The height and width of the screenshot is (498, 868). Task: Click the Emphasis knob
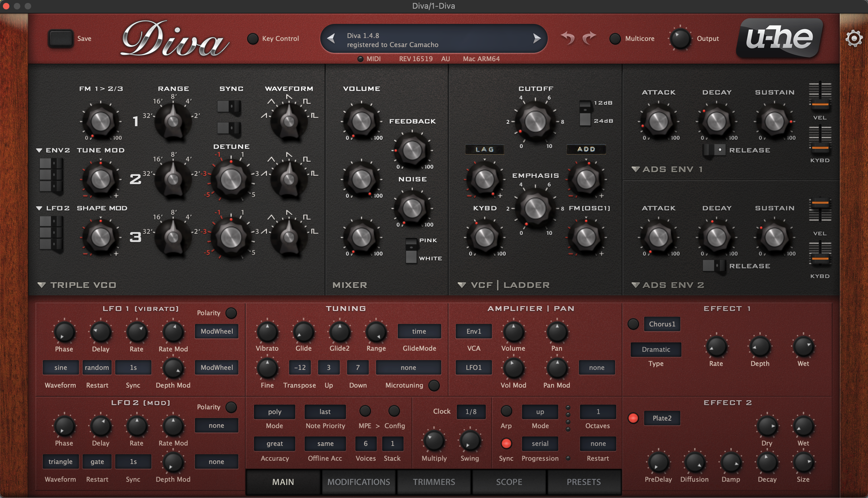pos(535,208)
